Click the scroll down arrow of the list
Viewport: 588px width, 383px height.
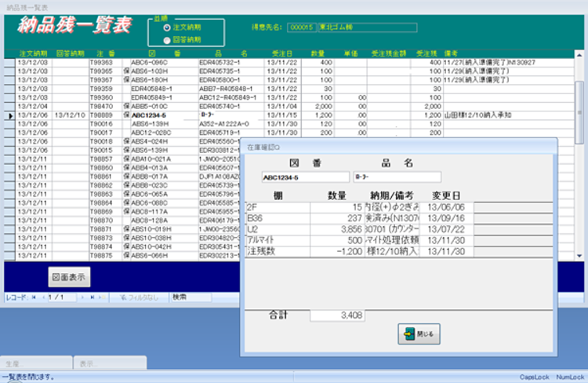(x=579, y=256)
